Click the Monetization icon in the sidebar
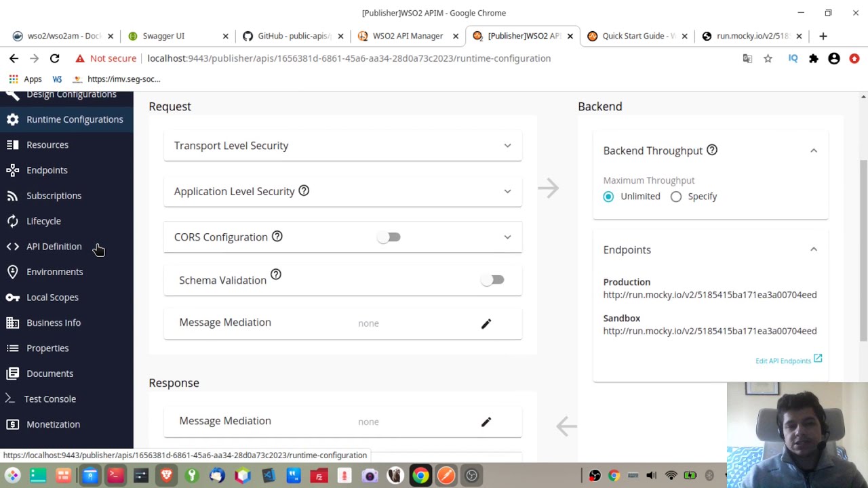This screenshot has width=868, height=488. (x=12, y=424)
